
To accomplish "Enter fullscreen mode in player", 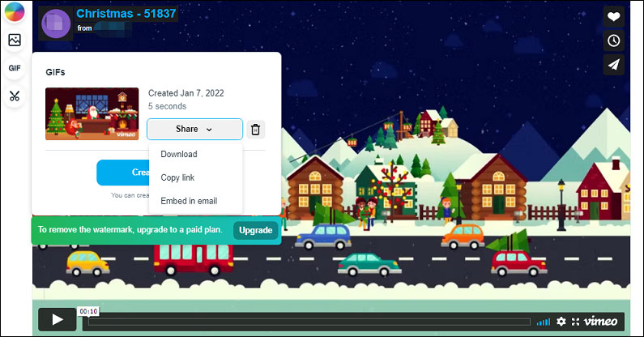I will (x=575, y=322).
